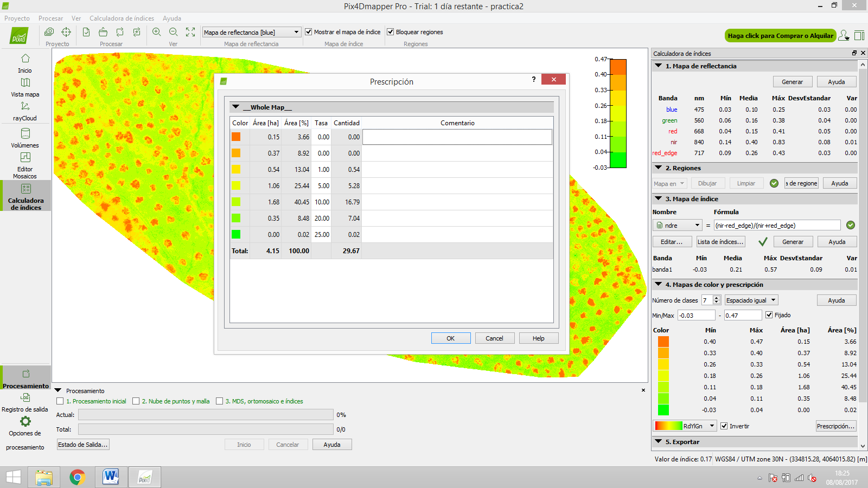868x488 pixels.
Task: Open the Ayuda menu
Action: tap(172, 18)
